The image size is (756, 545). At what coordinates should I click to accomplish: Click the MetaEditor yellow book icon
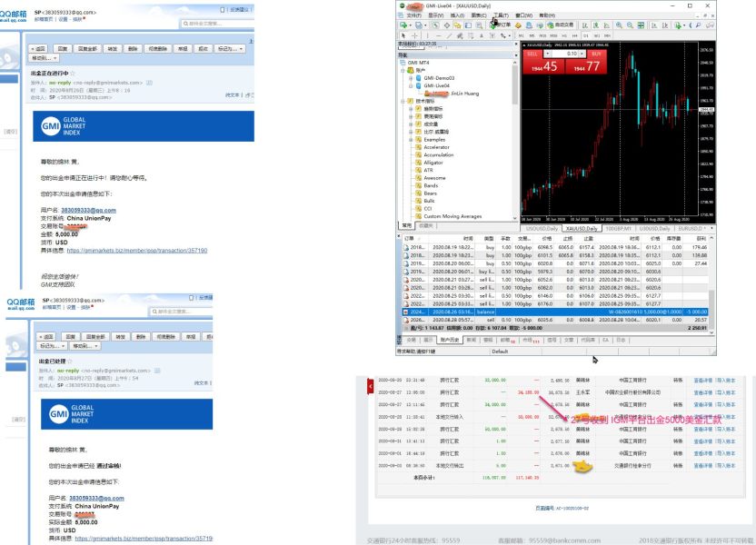tap(518, 25)
